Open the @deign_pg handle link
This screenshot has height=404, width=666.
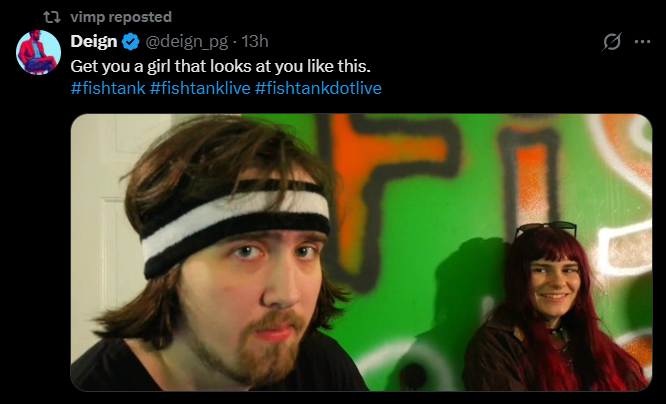pos(187,42)
